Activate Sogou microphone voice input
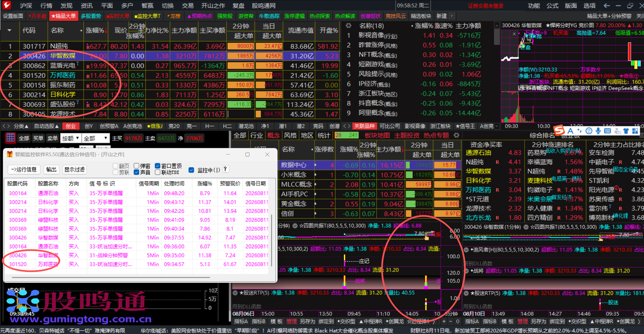 pyautogui.click(x=598, y=131)
